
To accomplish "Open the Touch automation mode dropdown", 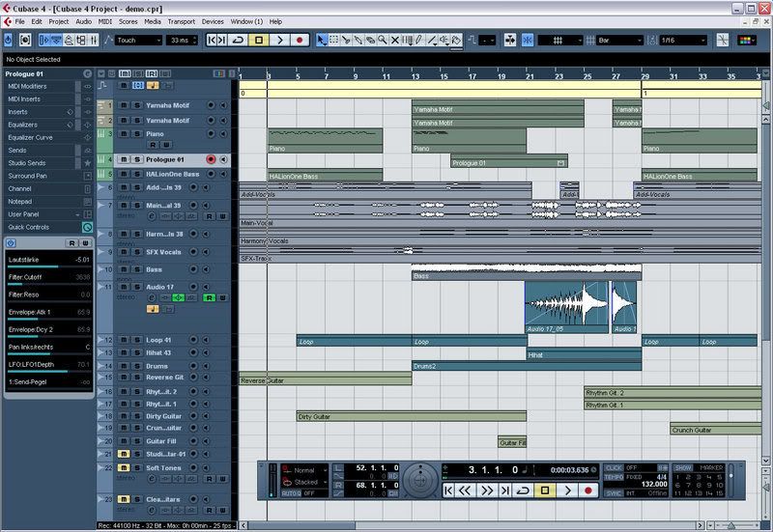I will [138, 40].
